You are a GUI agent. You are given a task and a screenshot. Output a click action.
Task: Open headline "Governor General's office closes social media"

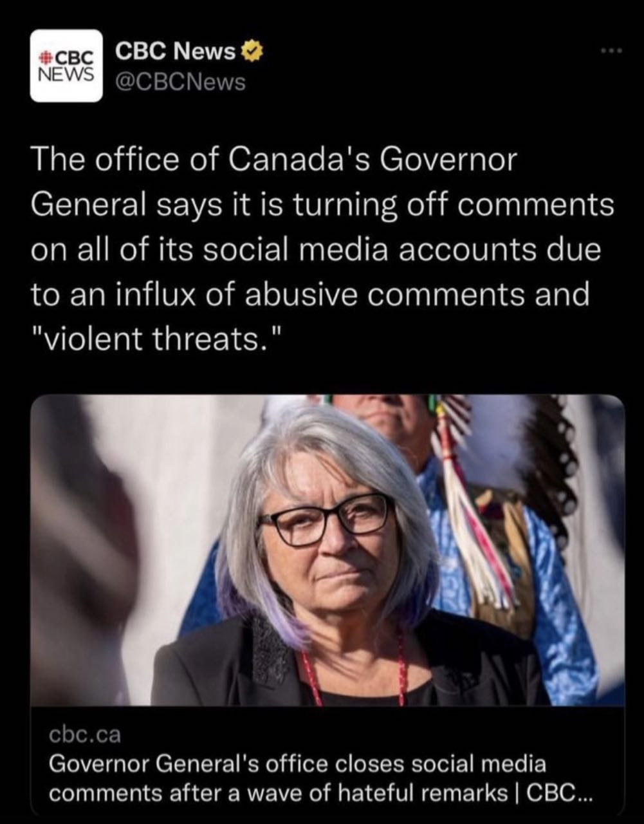point(297,763)
